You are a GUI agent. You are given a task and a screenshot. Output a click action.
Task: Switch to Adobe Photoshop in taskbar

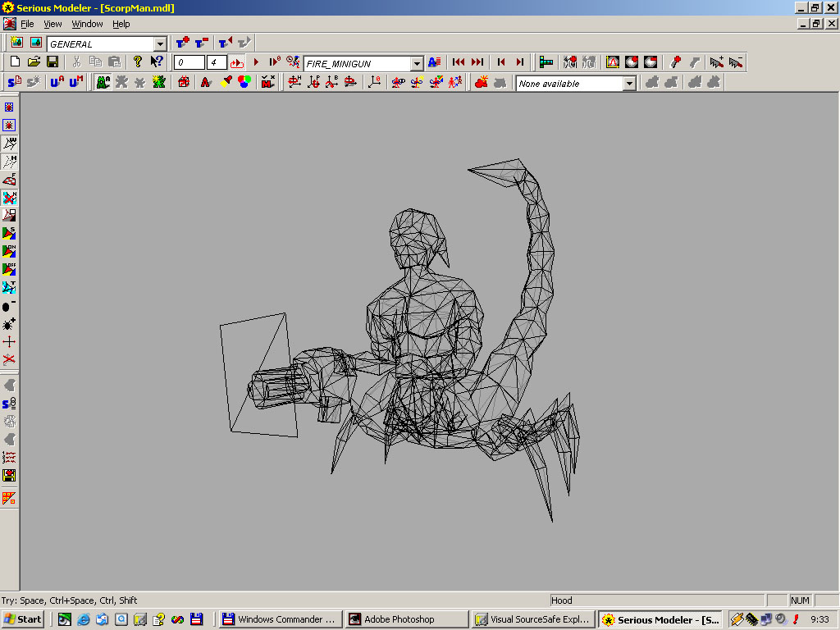point(407,619)
